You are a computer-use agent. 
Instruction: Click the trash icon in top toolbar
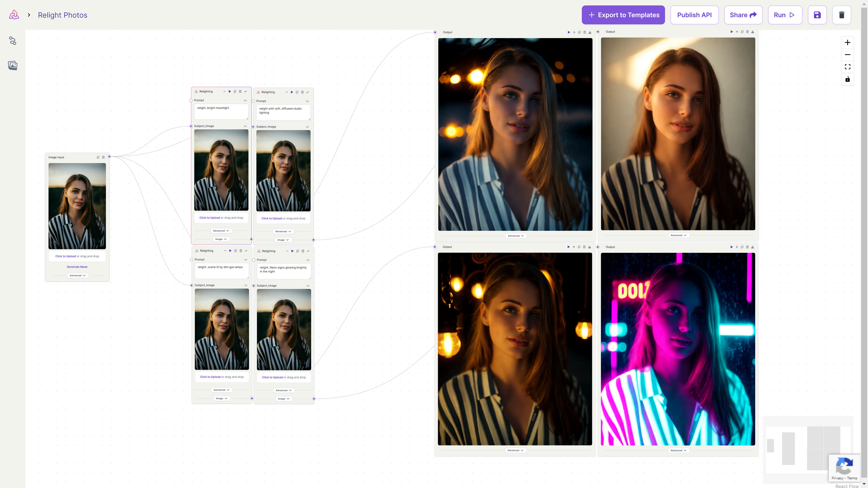pyautogui.click(x=842, y=15)
